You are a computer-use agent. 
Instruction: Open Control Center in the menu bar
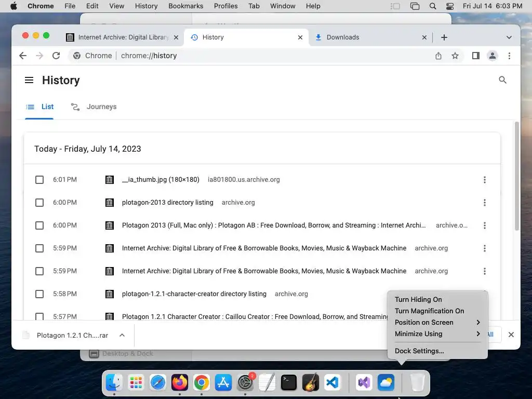(450, 6)
